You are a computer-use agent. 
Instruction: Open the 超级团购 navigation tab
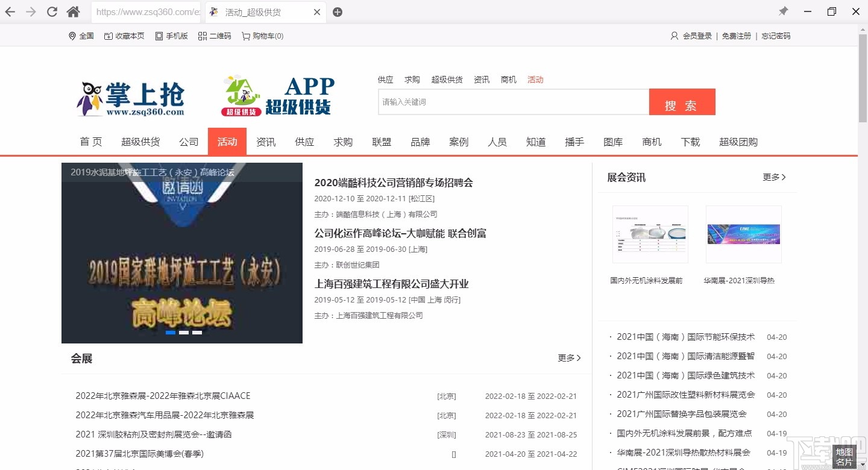(x=738, y=142)
